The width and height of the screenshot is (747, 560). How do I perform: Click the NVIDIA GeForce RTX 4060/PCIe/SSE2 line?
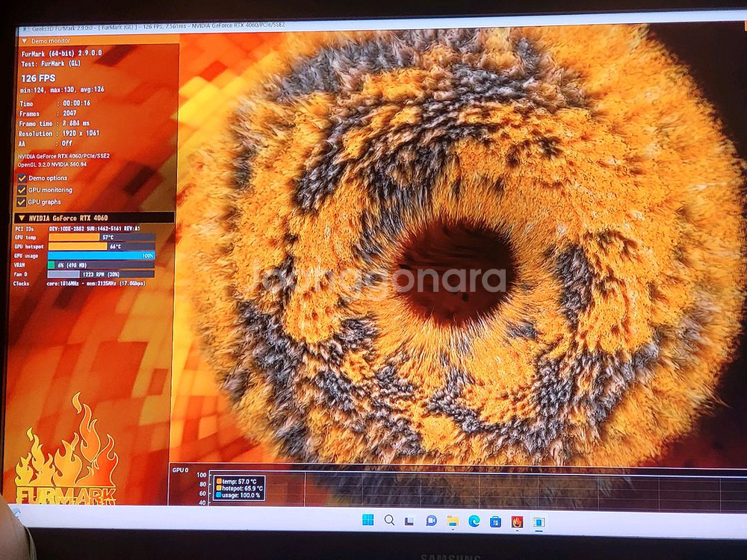click(63, 156)
